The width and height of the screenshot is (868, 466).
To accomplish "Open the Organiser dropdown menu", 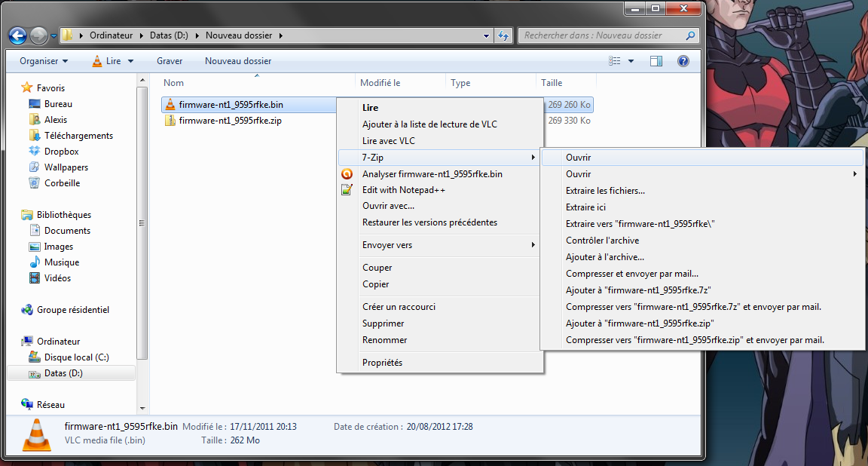I will tap(44, 61).
